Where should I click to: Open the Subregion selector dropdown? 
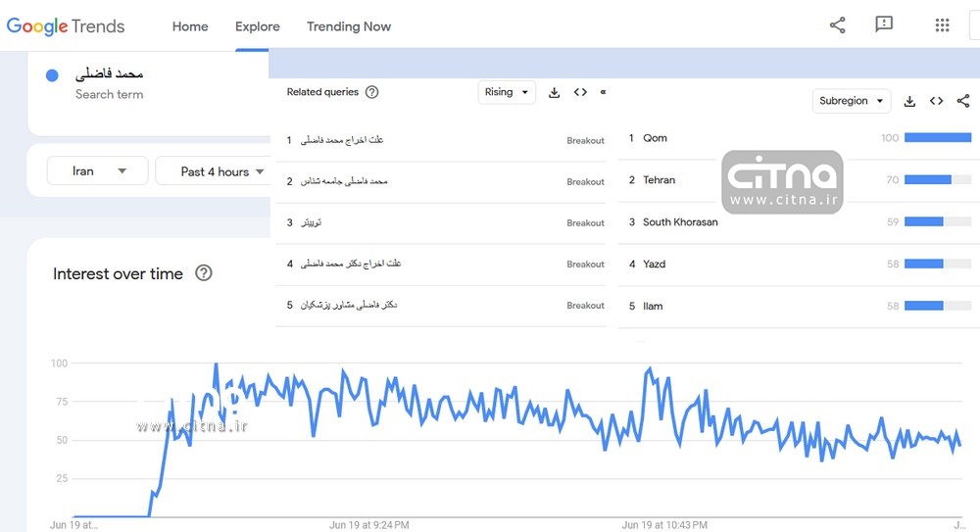(852, 101)
